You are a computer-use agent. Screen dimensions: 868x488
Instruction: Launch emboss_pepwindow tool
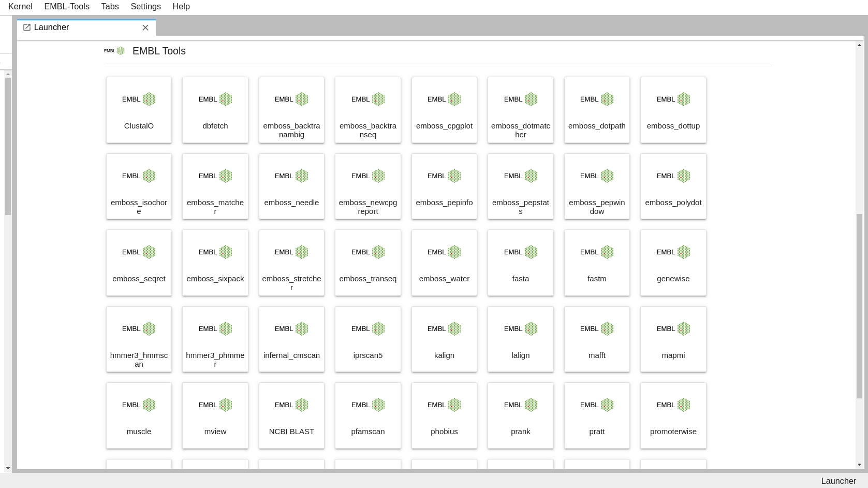pos(597,186)
